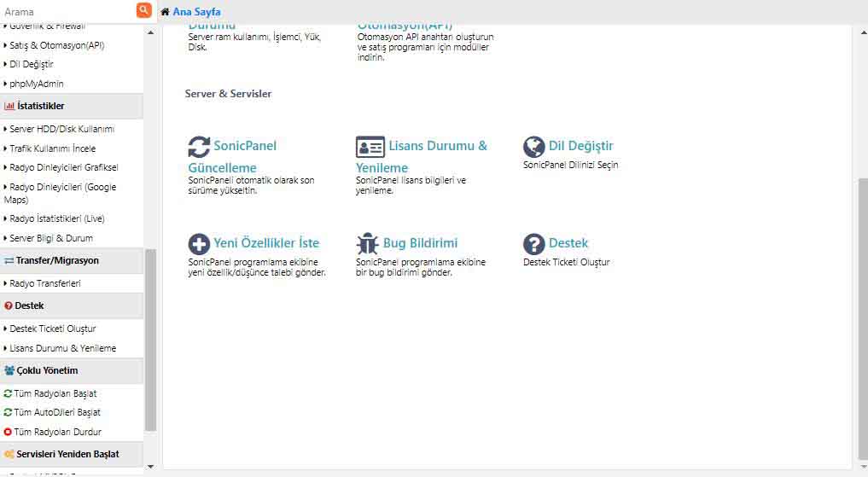Screen dimensions: 868x477
Task: Click the Lisans Durumu ID card icon
Action: [370, 147]
